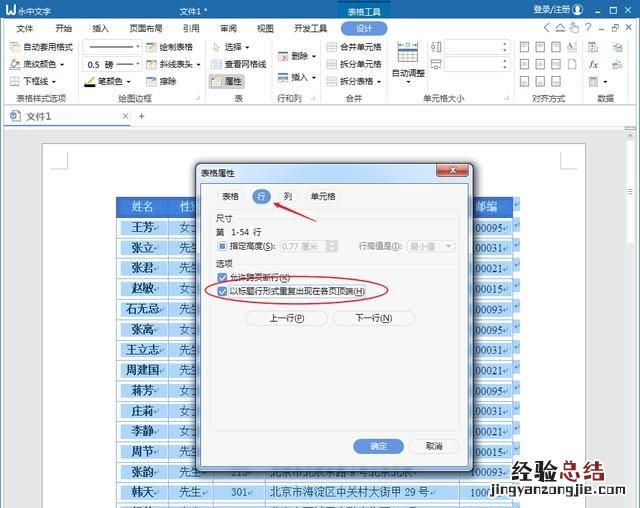Switch to the Page Layout (页面布局) tab

tap(146, 28)
